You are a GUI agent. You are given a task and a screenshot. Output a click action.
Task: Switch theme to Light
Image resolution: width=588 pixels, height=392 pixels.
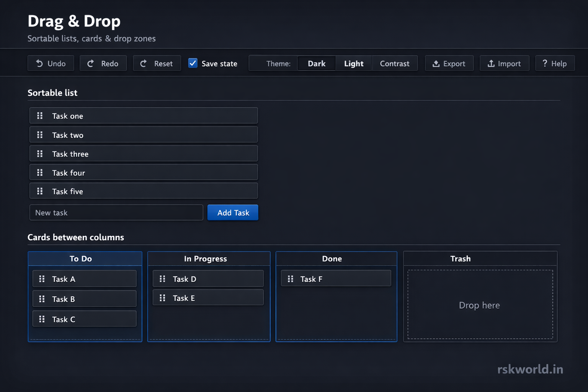(353, 63)
